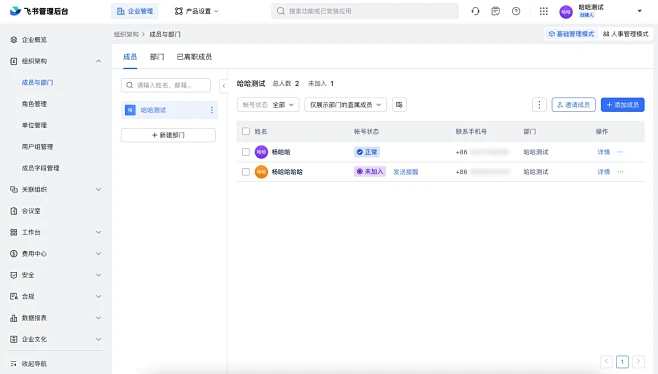The width and height of the screenshot is (658, 374).
Task: Focus the top search field for functions or apps
Action: (x=365, y=11)
